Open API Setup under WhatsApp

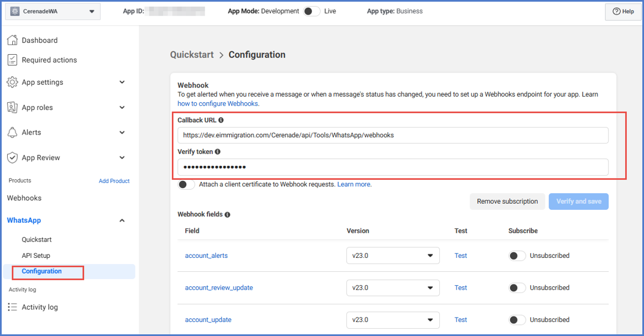(x=36, y=256)
